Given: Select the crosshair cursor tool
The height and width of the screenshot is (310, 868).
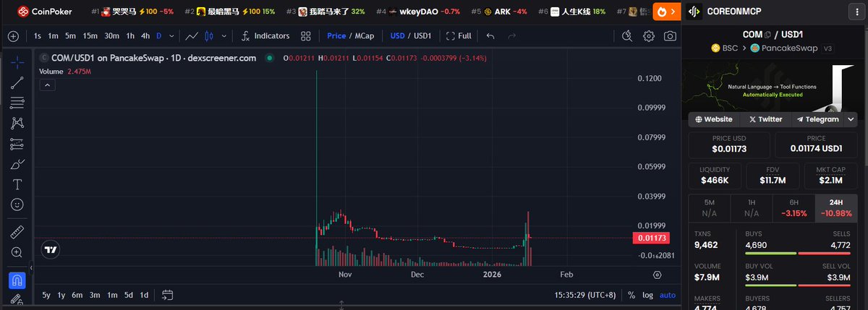Looking at the screenshot, I should 17,63.
